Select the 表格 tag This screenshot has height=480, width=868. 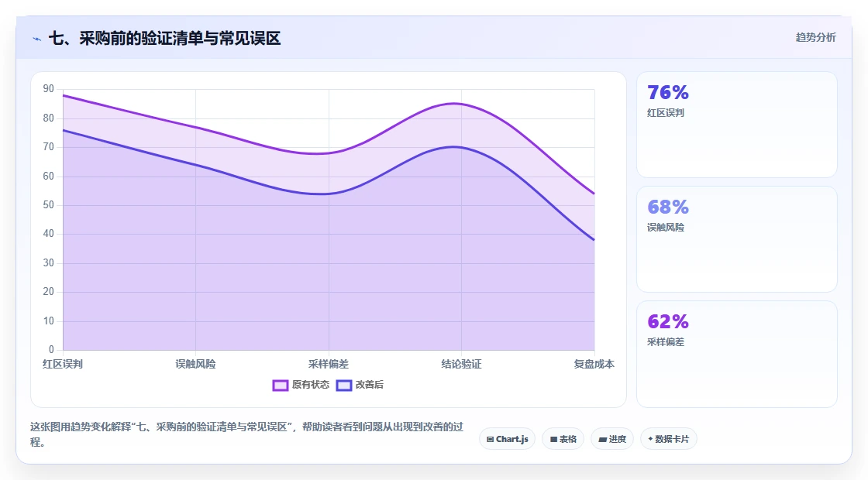coord(563,439)
